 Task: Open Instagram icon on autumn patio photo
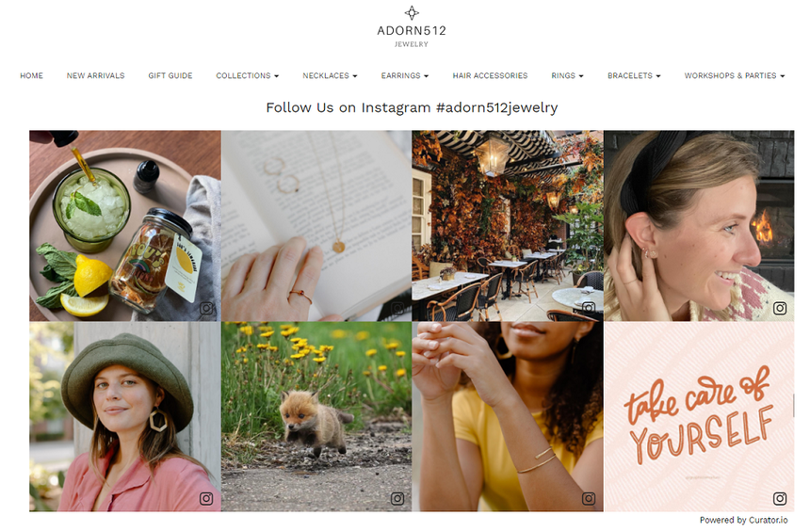click(589, 308)
